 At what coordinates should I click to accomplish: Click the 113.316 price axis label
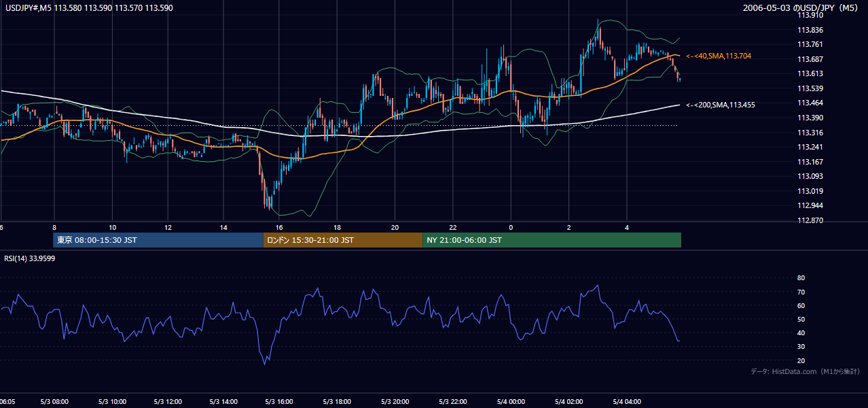810,133
